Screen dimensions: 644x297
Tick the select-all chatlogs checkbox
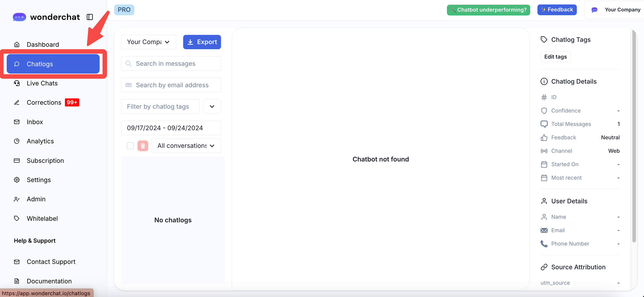130,146
